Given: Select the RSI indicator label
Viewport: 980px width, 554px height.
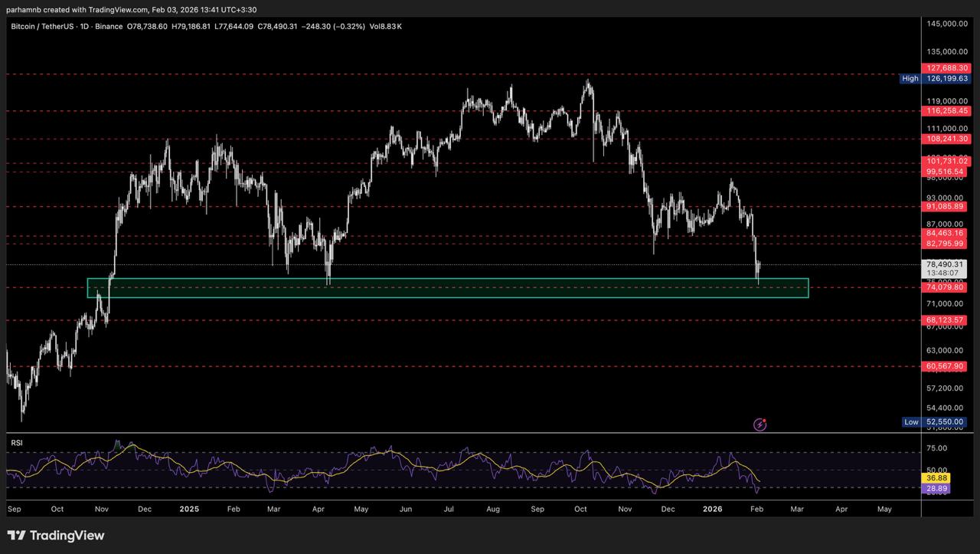Looking at the screenshot, I should click(x=15, y=442).
